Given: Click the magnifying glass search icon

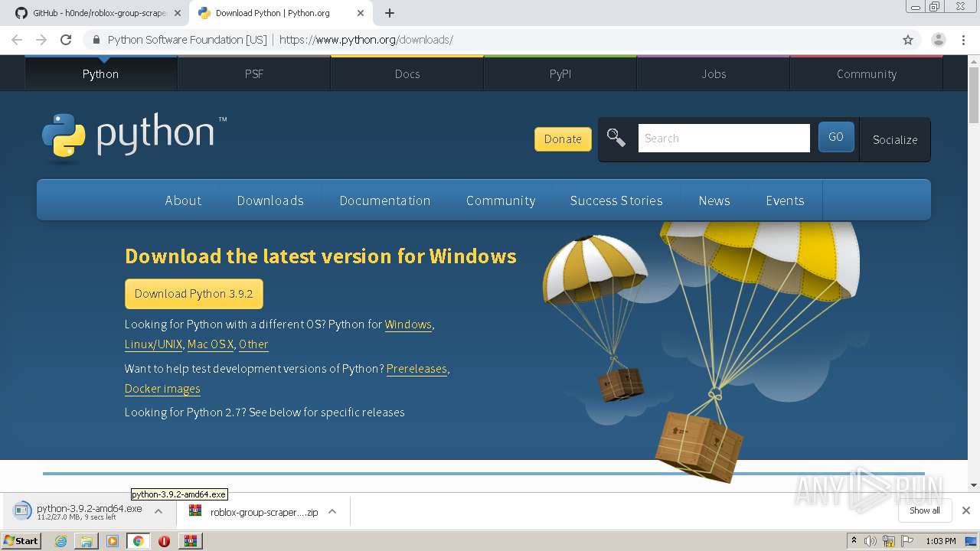Looking at the screenshot, I should click(616, 138).
